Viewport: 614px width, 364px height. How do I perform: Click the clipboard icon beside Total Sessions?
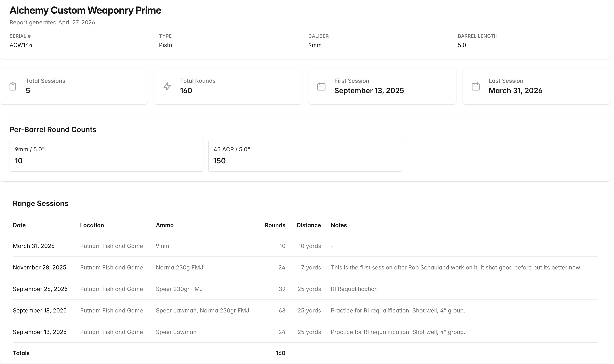(x=13, y=87)
